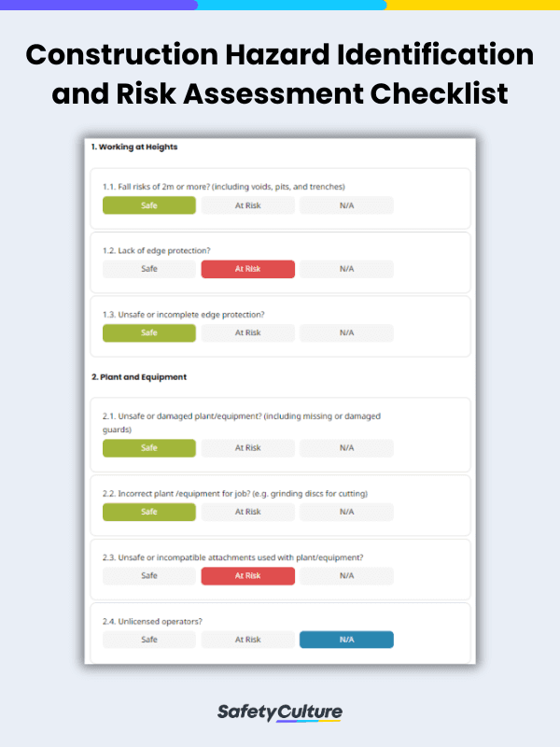Viewport: 560px width, 747px height.
Task: Click the SafetyCulture logo
Action: (x=280, y=712)
